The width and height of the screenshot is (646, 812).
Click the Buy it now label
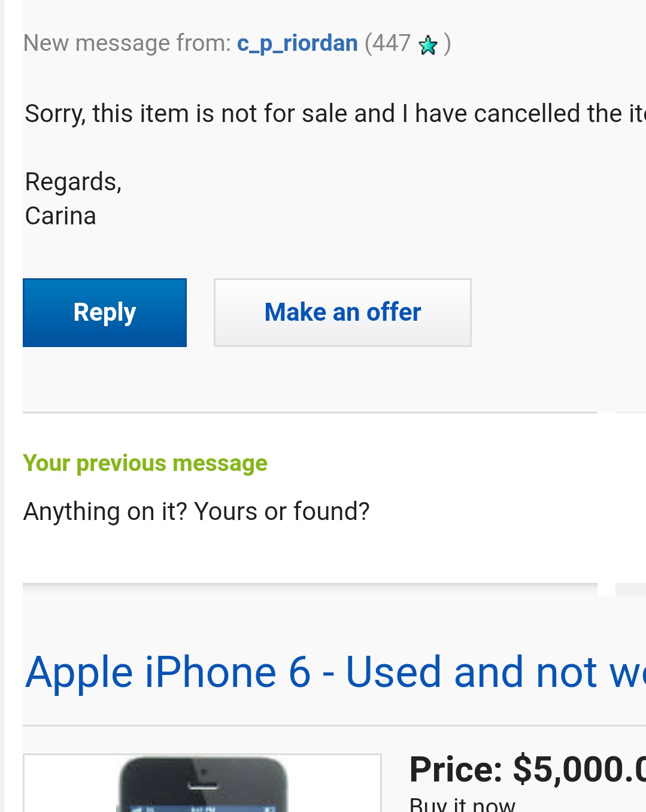tap(462, 804)
